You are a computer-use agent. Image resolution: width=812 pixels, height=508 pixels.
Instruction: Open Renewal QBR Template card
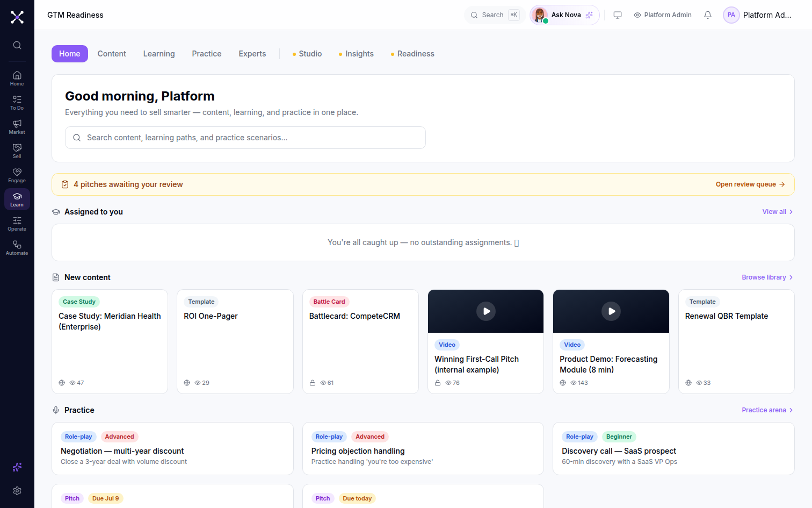(736, 342)
